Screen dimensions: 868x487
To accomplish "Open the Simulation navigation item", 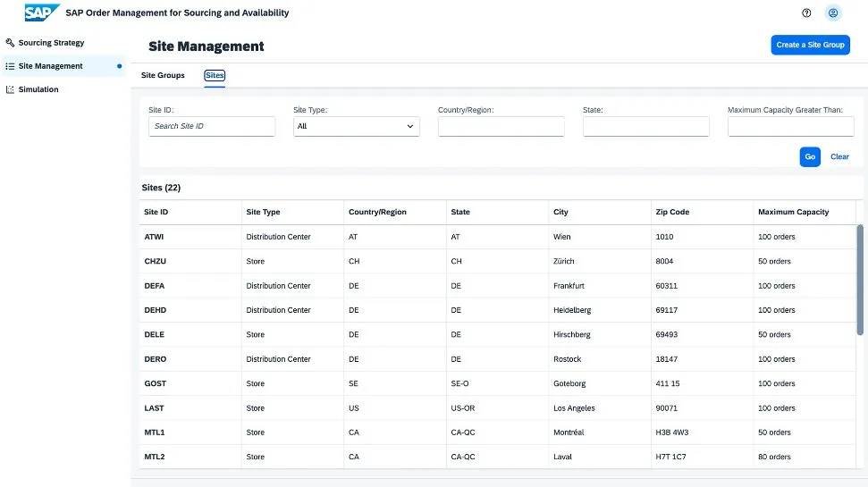I will [38, 89].
